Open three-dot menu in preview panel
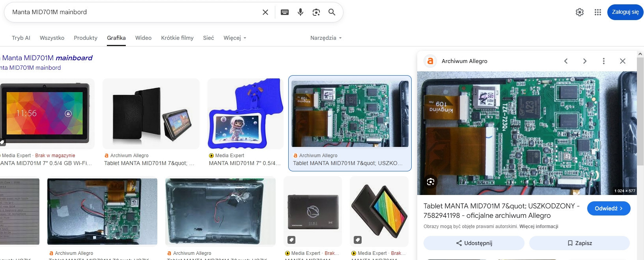 603,61
